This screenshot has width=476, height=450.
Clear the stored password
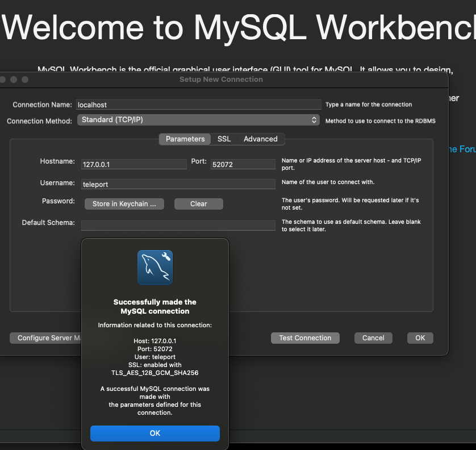click(x=199, y=204)
